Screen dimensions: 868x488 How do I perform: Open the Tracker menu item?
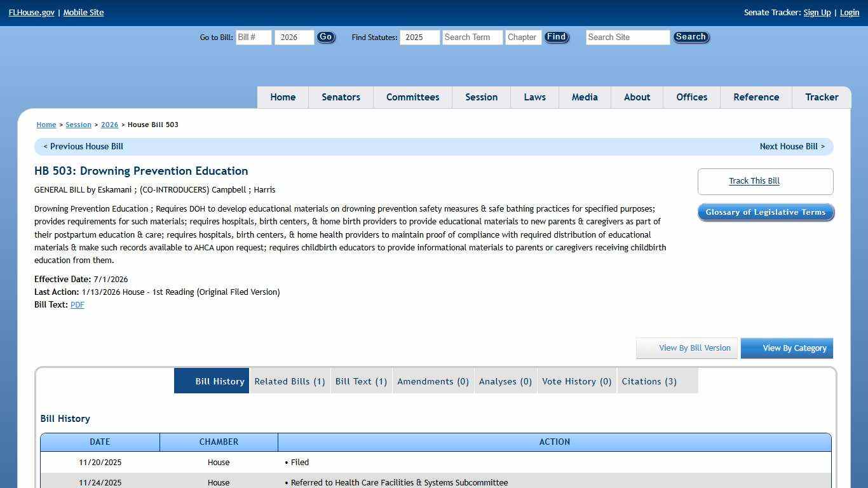(x=822, y=97)
